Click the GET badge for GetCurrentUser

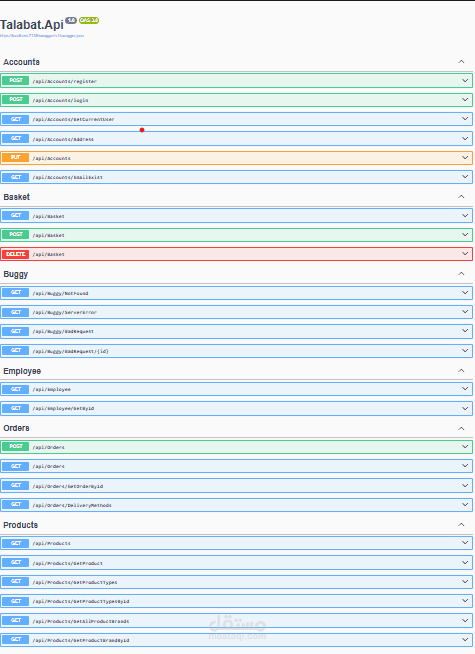pos(15,119)
